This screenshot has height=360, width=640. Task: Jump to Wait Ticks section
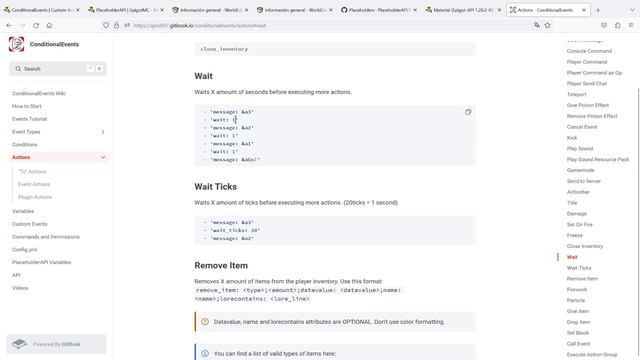point(579,268)
